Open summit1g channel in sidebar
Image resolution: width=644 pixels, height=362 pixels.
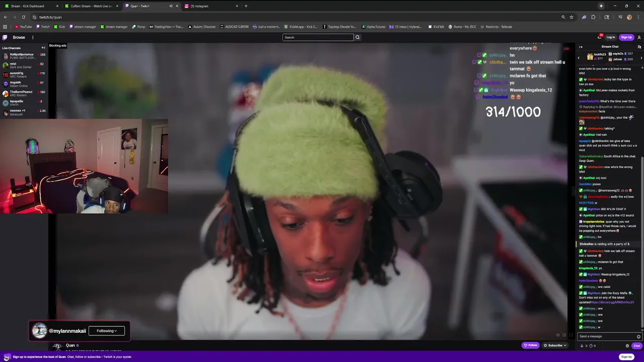coord(24,74)
